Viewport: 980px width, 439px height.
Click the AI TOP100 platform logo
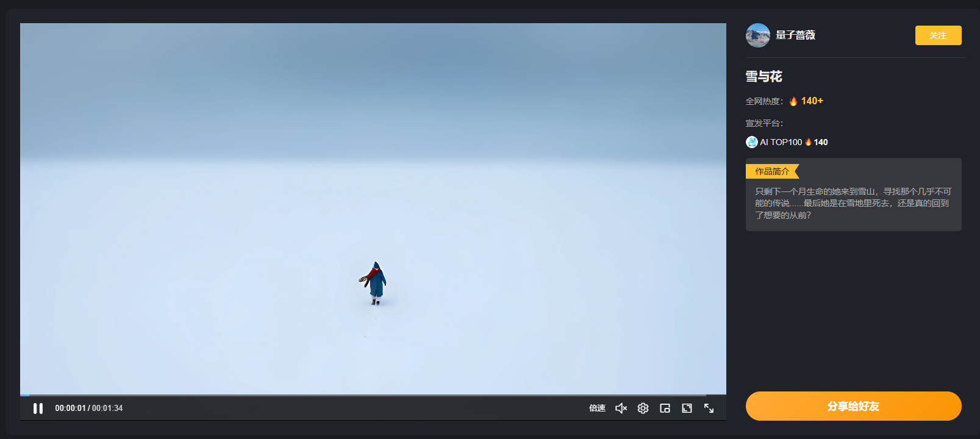click(x=751, y=142)
